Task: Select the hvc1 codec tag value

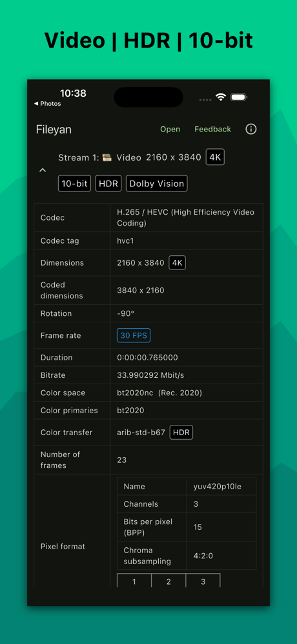Action: pyautogui.click(x=125, y=240)
